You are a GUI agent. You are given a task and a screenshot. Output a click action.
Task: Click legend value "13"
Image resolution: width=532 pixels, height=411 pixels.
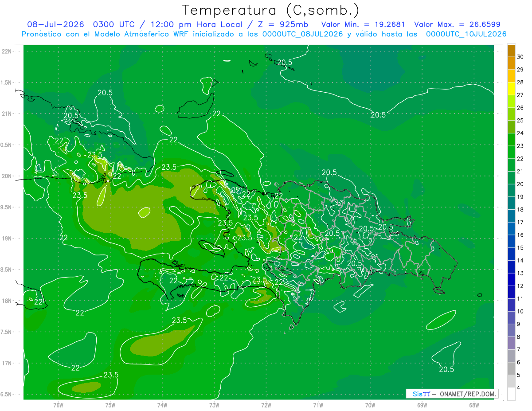coord(520,273)
